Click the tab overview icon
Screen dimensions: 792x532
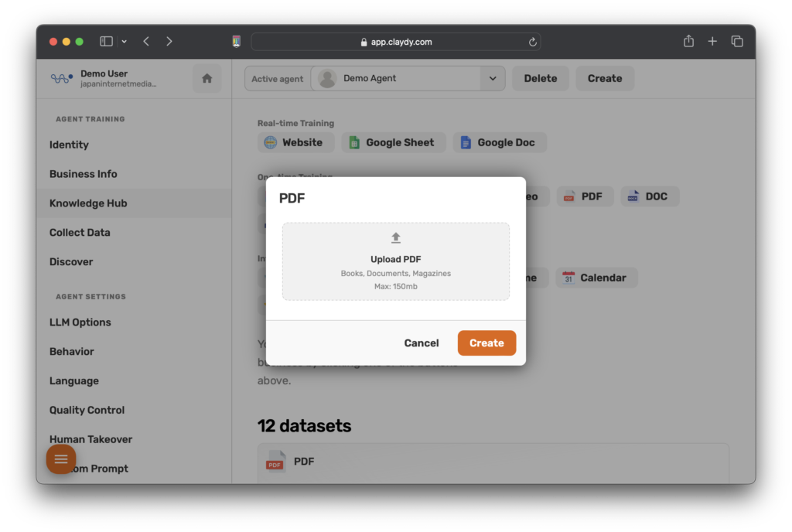737,42
